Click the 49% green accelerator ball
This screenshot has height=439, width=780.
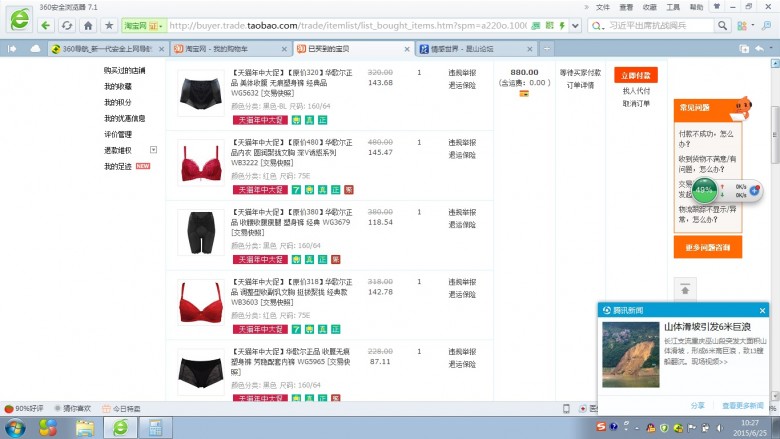(x=704, y=190)
